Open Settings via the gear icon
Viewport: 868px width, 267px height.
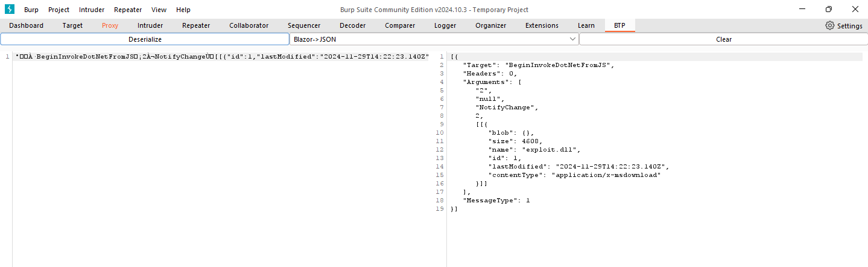(x=830, y=26)
